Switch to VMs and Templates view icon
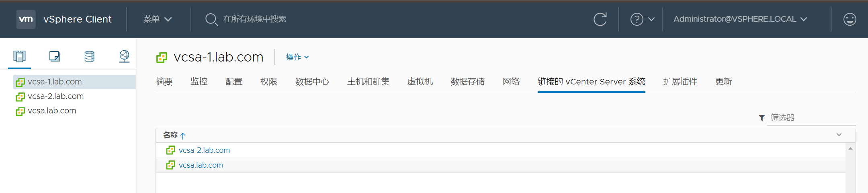The image size is (868, 193). (55, 56)
